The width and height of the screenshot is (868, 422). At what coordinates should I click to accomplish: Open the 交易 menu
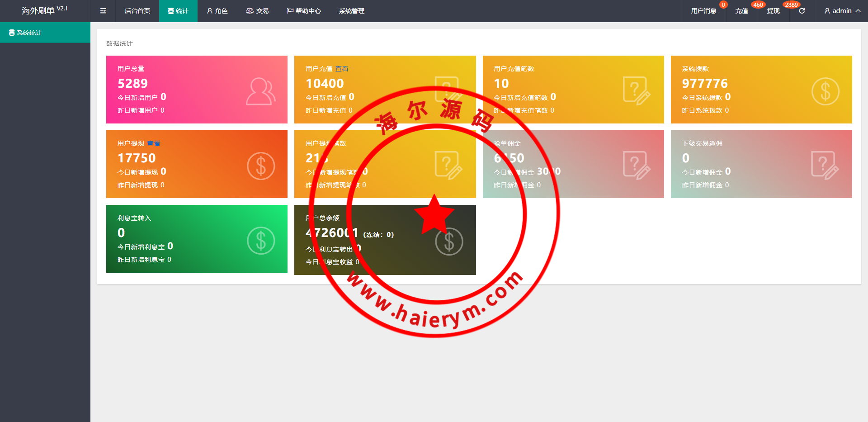[x=257, y=11]
